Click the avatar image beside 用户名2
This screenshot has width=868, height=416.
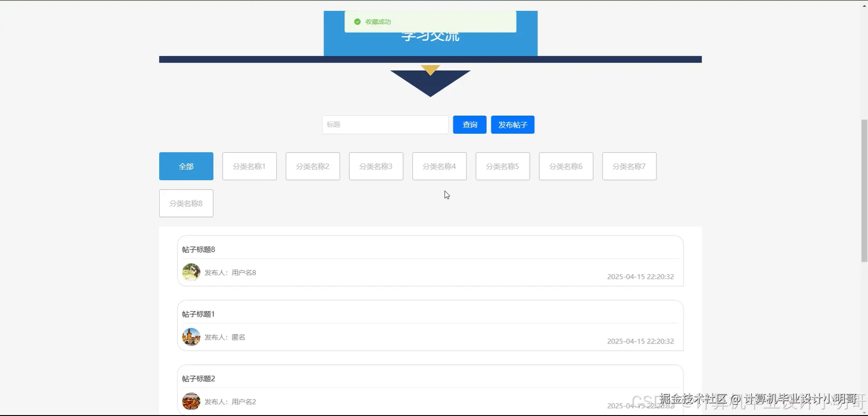pyautogui.click(x=191, y=401)
